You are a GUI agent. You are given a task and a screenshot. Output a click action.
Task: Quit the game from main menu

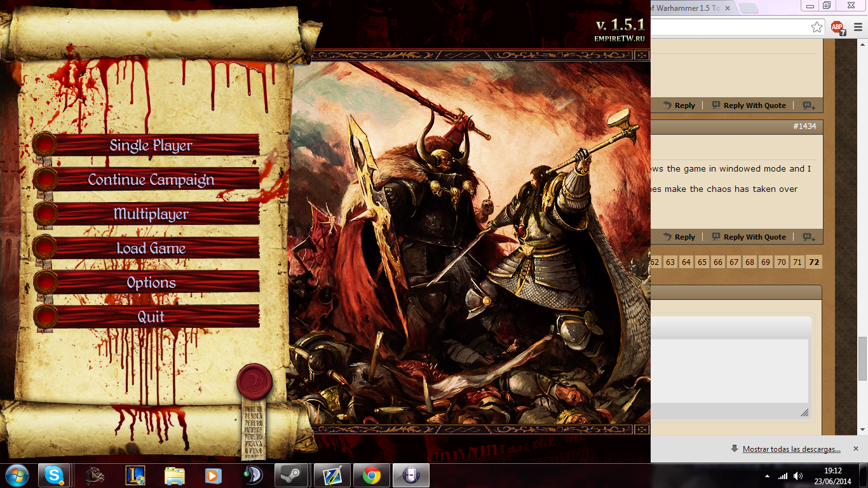click(x=151, y=316)
